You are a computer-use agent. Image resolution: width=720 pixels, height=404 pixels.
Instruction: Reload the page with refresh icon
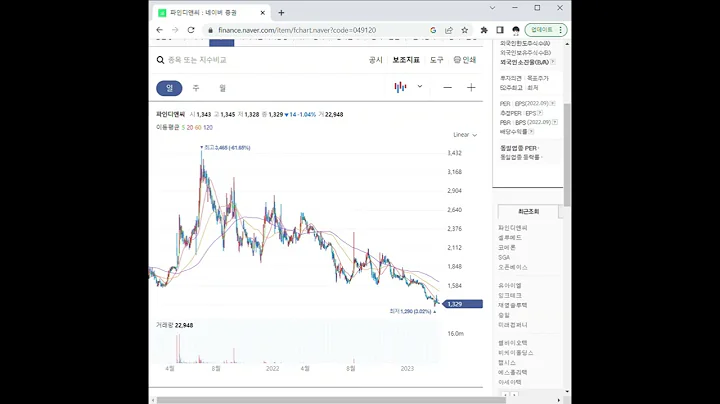pos(191,30)
